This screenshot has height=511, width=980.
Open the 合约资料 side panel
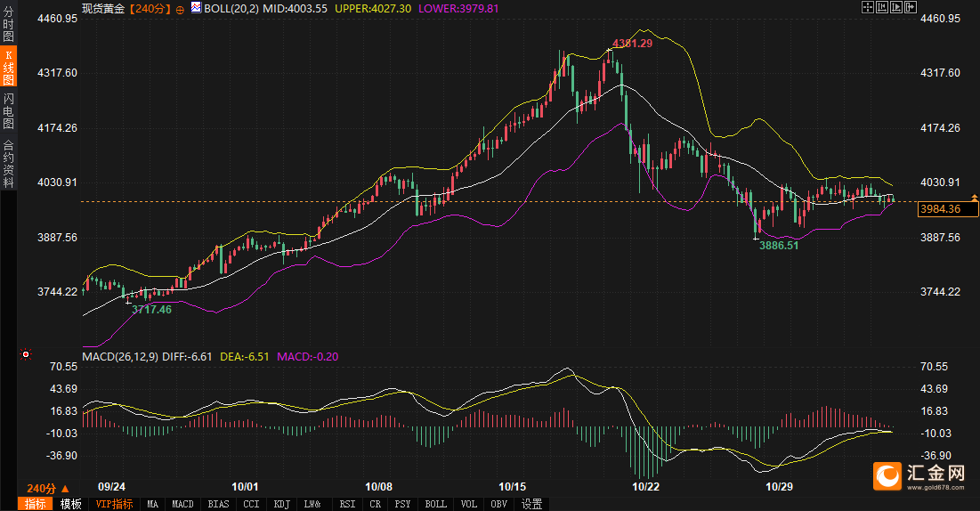9,163
